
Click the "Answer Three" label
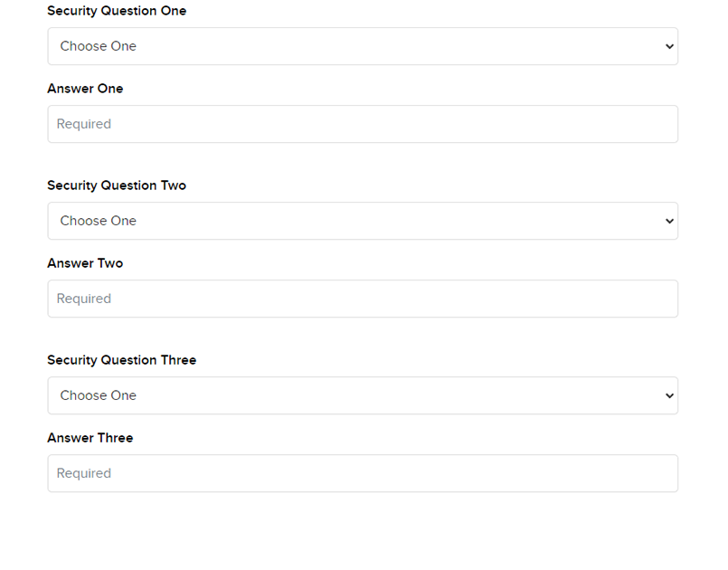(90, 438)
